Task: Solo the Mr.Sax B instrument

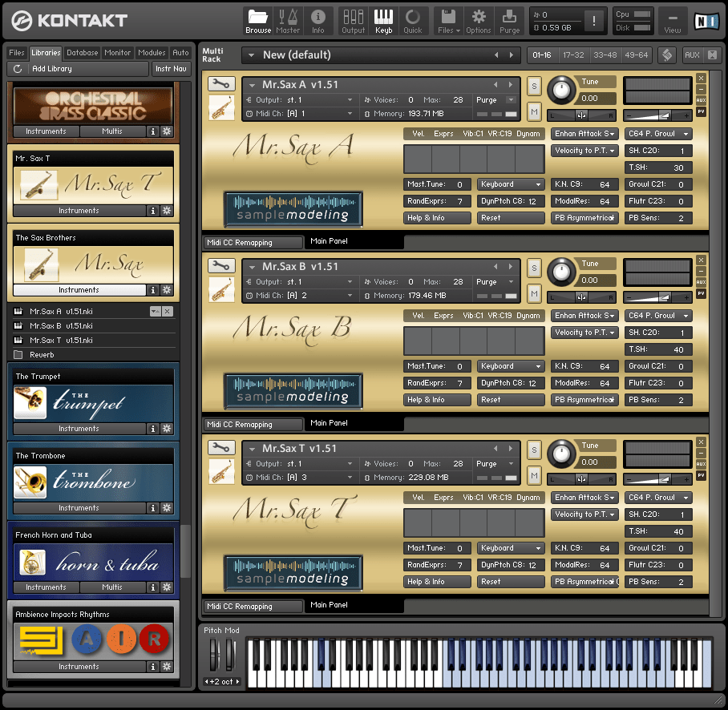Action: 534,268
